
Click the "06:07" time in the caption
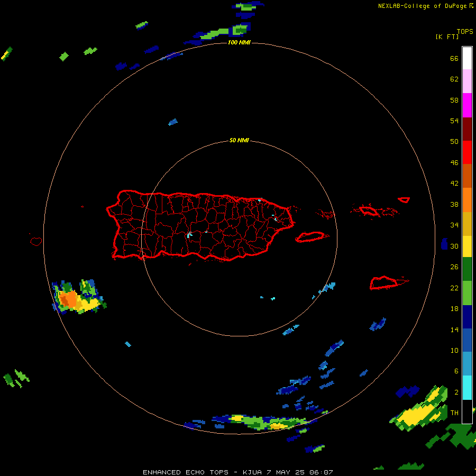[321, 472]
